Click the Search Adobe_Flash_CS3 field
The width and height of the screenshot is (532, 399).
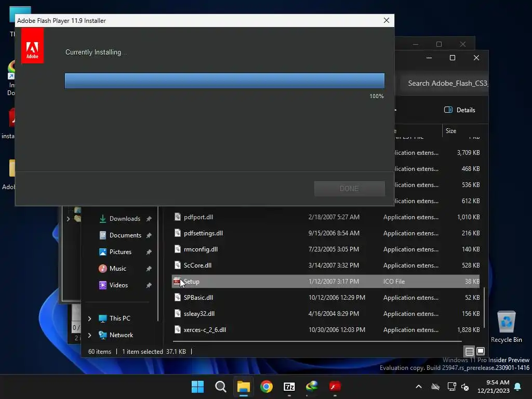pos(445,84)
